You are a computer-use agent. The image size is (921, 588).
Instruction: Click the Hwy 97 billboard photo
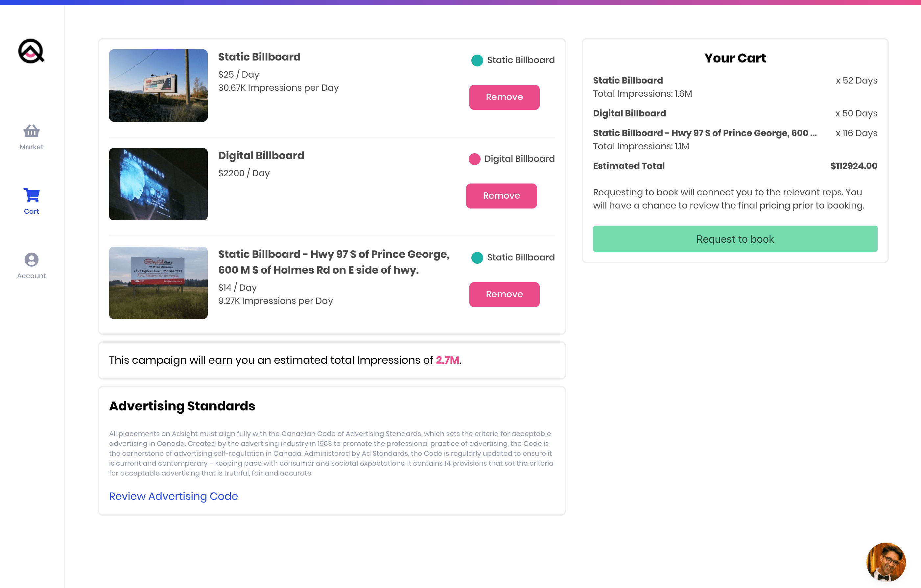[158, 283]
